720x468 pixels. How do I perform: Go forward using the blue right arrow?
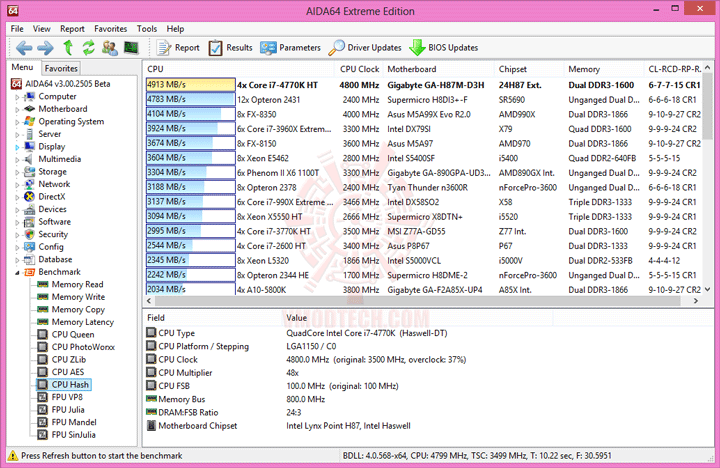(x=45, y=48)
